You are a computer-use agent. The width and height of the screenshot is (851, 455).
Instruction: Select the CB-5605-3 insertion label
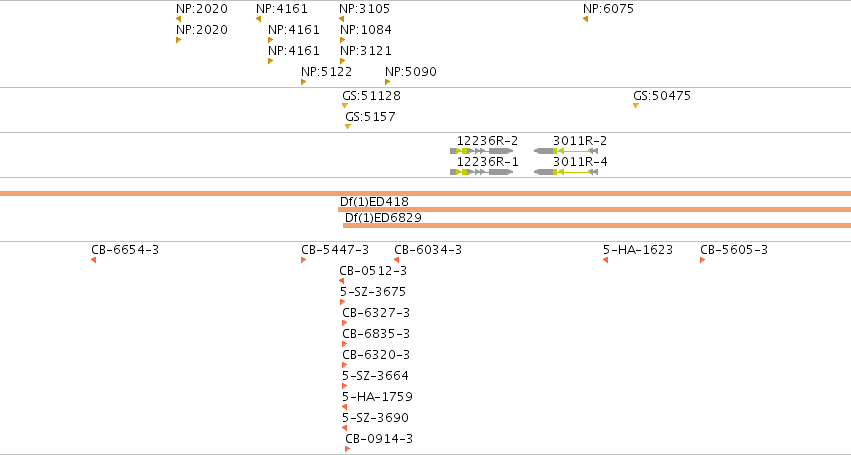(734, 250)
